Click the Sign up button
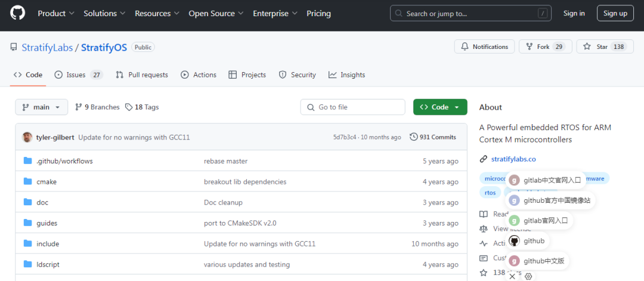 tap(615, 13)
